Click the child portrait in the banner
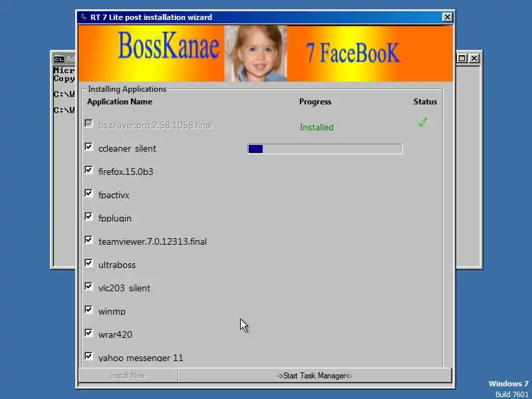Image resolution: width=532 pixels, height=399 pixels. [256, 53]
